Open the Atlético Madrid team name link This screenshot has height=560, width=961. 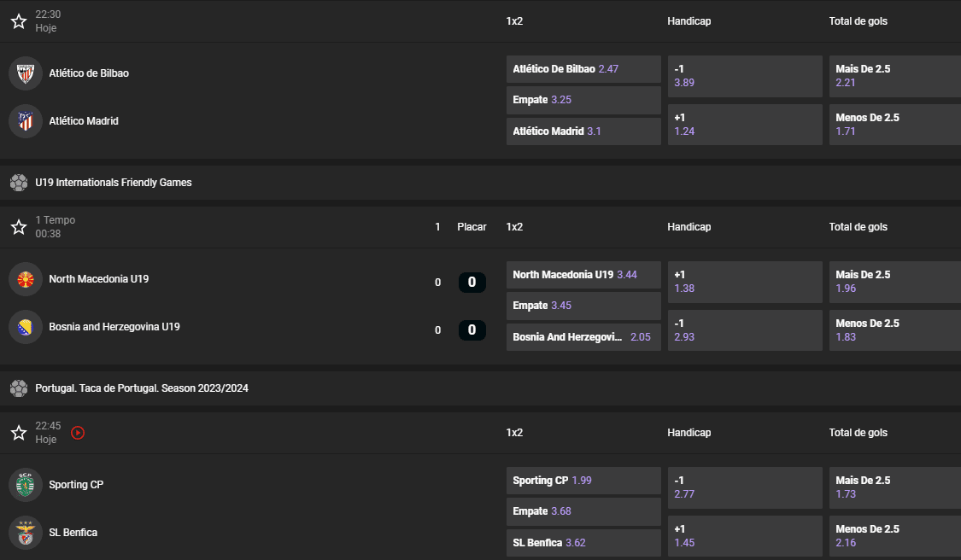point(84,121)
